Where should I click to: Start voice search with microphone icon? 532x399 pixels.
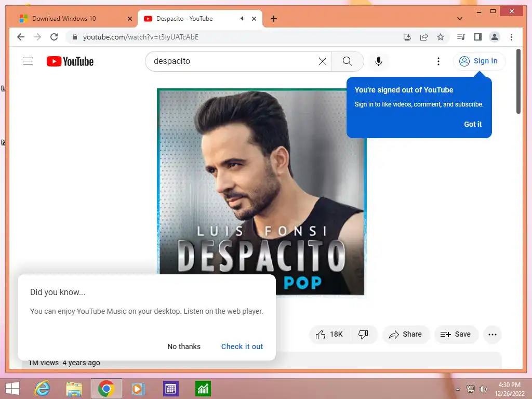379,61
